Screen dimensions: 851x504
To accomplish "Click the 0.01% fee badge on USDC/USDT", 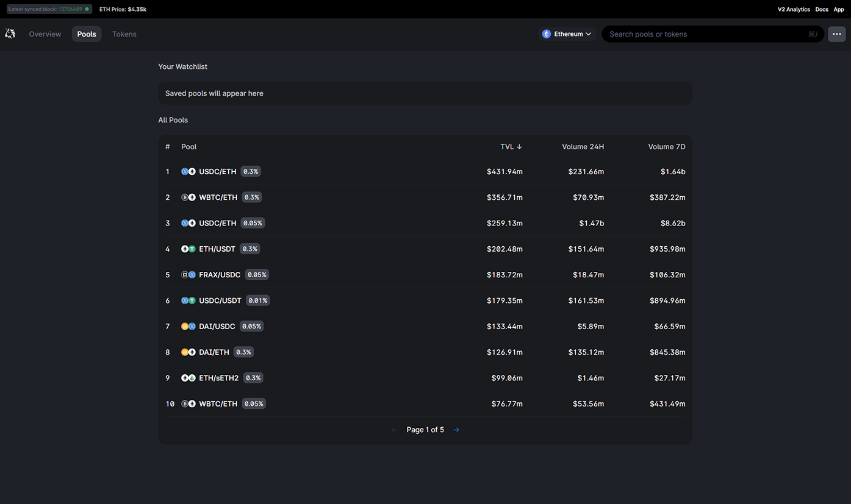I will tap(258, 300).
